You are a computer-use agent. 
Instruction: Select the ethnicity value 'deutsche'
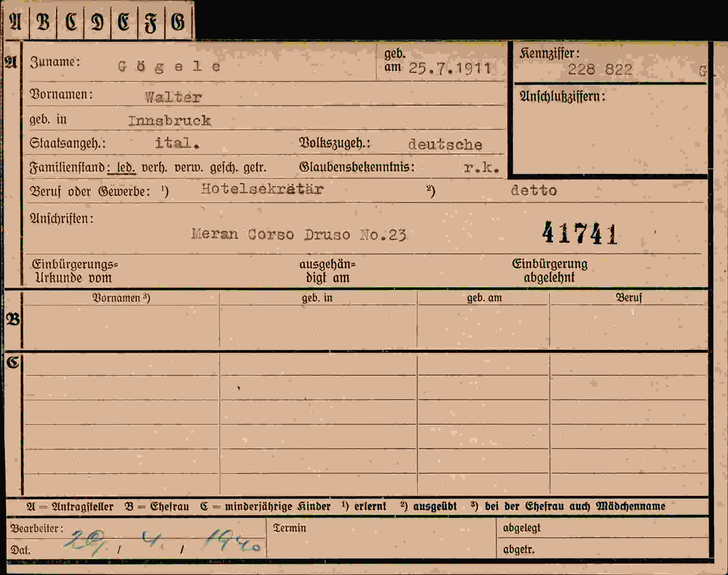[x=445, y=145]
